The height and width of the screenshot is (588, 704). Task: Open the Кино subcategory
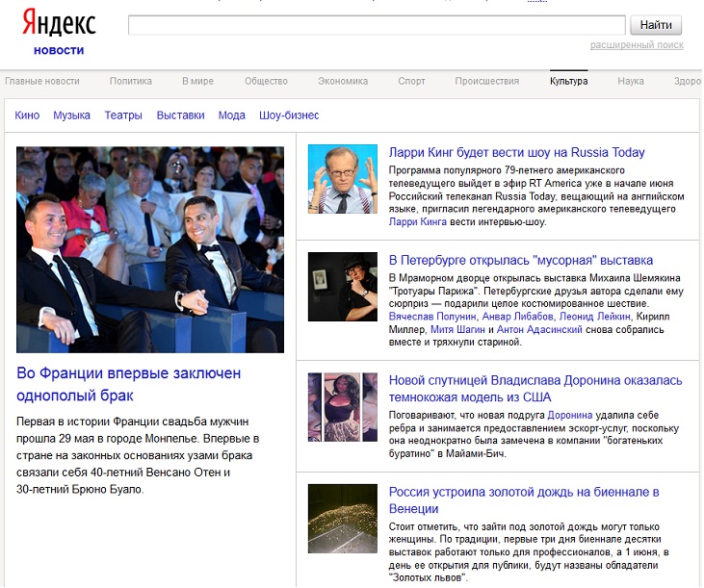tap(28, 115)
